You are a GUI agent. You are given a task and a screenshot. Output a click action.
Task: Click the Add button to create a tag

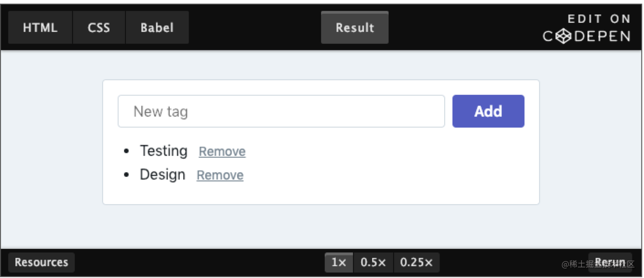click(488, 111)
